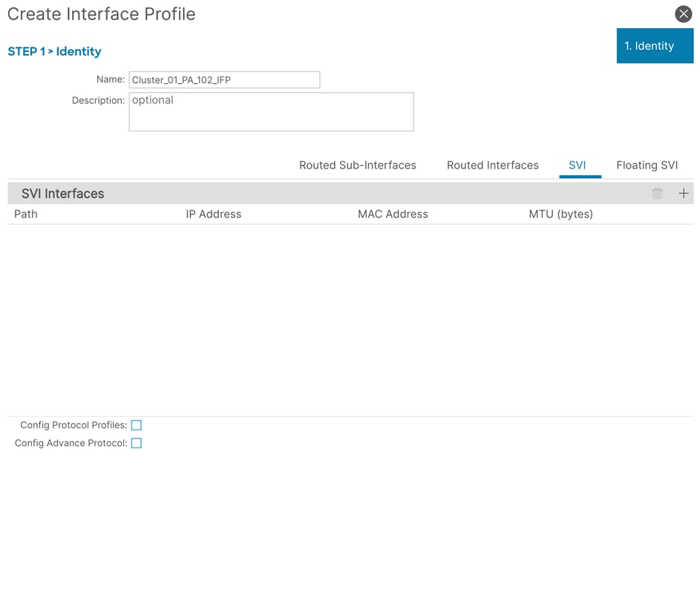Image resolution: width=700 pixels, height=607 pixels.
Task: Click the STEP 1 Identity heading link
Action: click(54, 51)
